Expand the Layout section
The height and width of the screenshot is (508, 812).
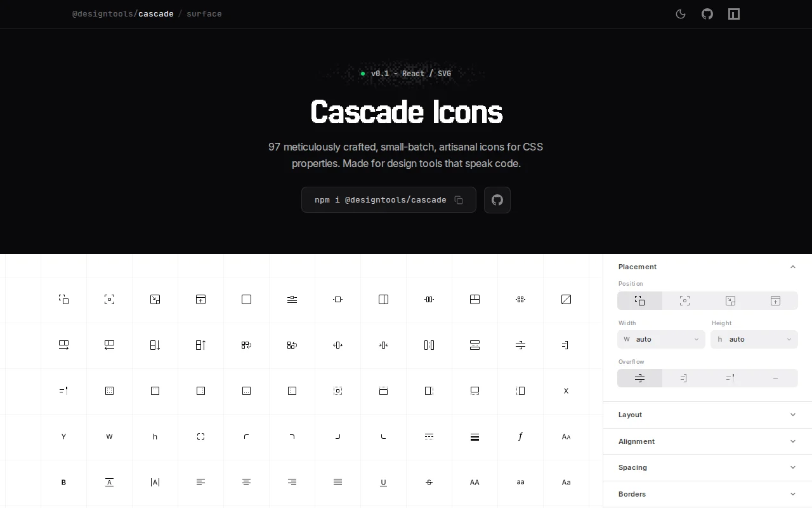[707, 415]
